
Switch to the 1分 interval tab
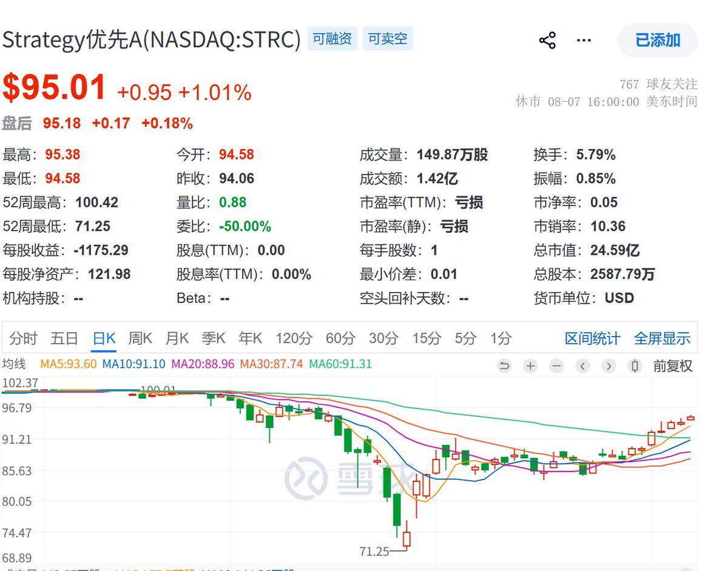501,338
